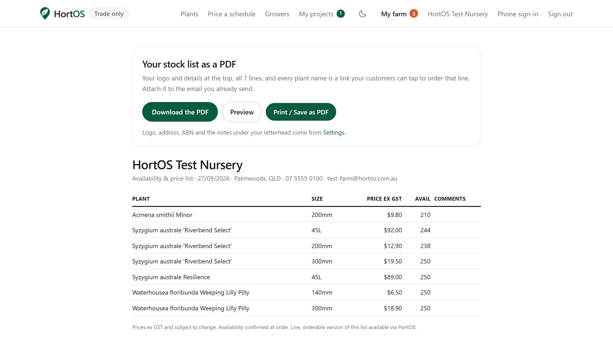Click the HortOS wordmark in the header
The image size is (613, 364).
[69, 14]
